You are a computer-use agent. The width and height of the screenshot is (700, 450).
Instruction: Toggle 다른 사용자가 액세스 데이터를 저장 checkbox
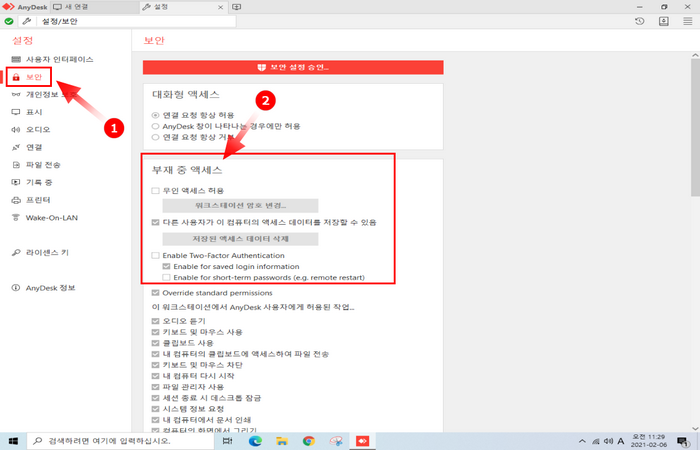coord(155,222)
